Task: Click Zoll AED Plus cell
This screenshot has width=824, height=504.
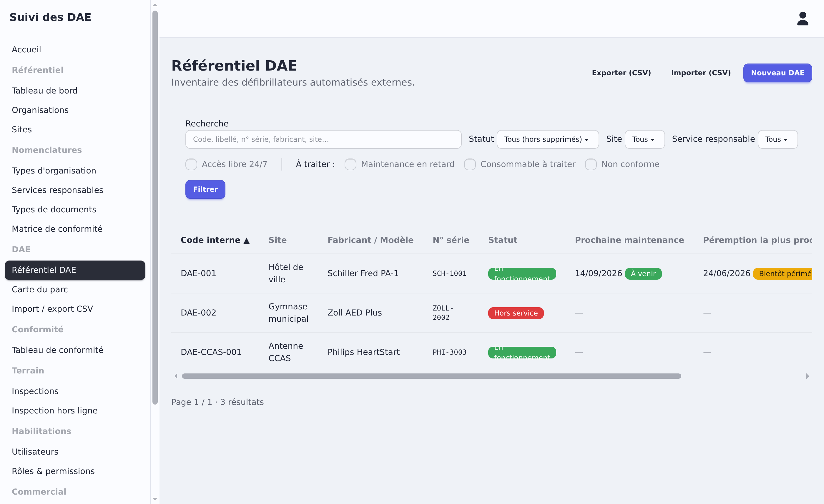Action: tap(355, 313)
